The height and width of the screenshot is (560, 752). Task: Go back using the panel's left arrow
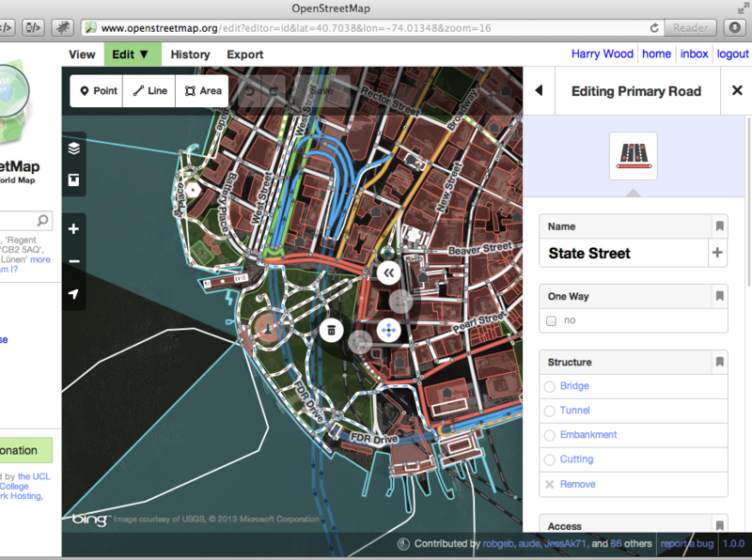(539, 90)
